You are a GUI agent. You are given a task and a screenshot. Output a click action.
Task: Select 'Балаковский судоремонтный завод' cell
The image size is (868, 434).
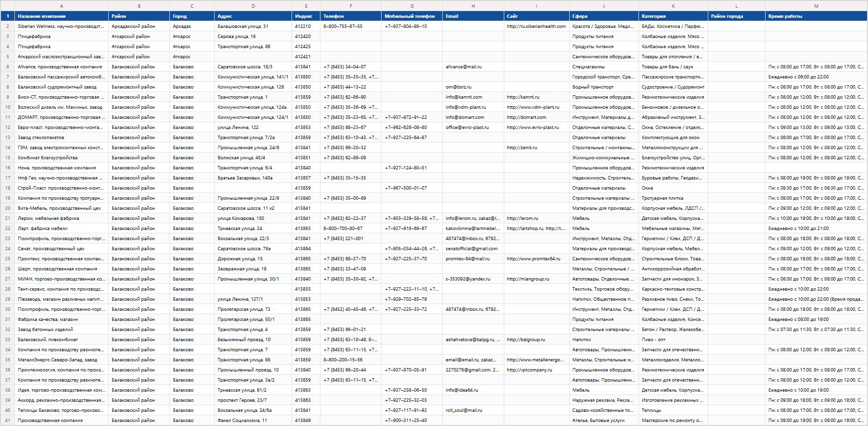tap(62, 87)
